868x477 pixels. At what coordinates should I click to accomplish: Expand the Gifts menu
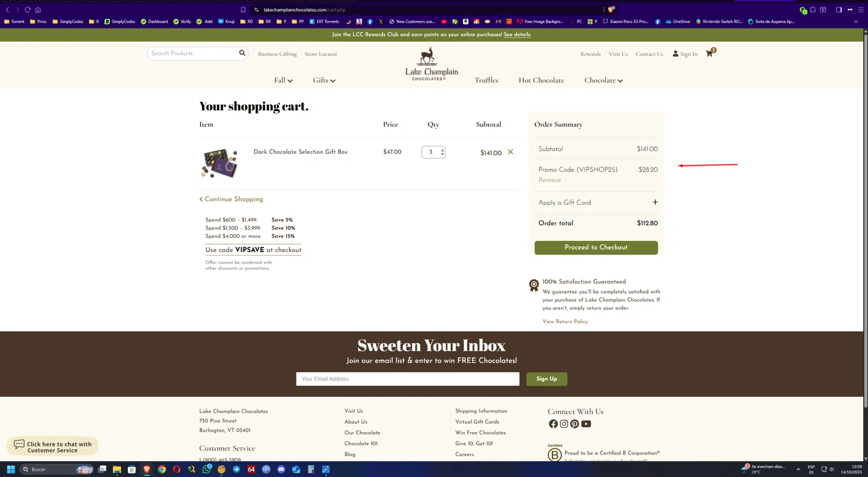click(324, 80)
